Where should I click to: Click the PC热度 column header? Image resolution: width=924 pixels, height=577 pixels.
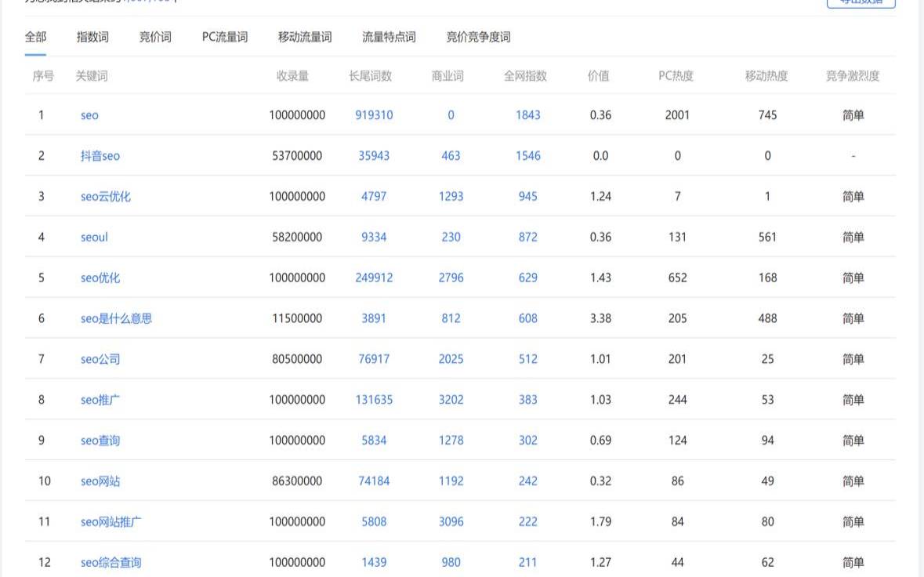pyautogui.click(x=676, y=76)
